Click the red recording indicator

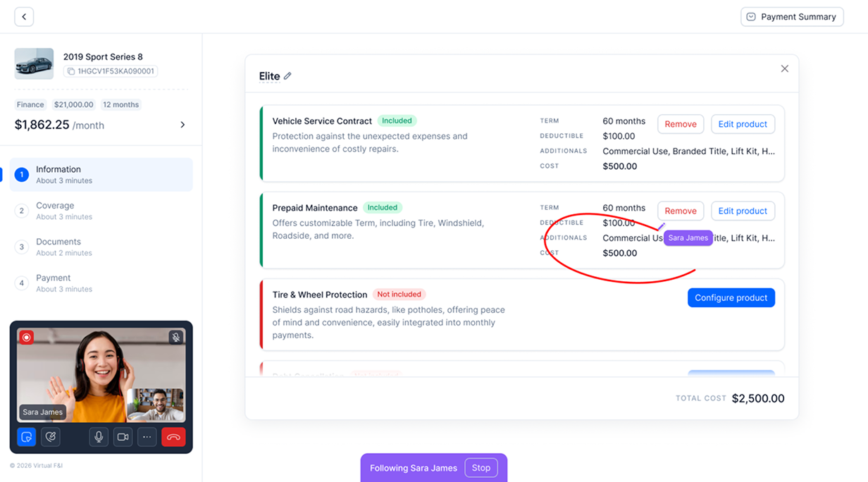coord(27,338)
